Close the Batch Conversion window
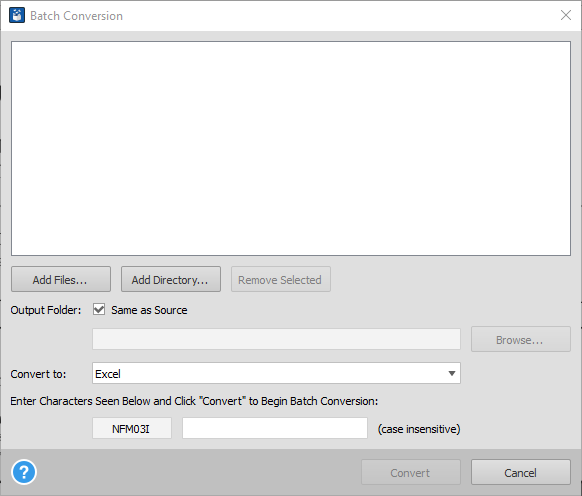The height and width of the screenshot is (496, 582). (566, 15)
